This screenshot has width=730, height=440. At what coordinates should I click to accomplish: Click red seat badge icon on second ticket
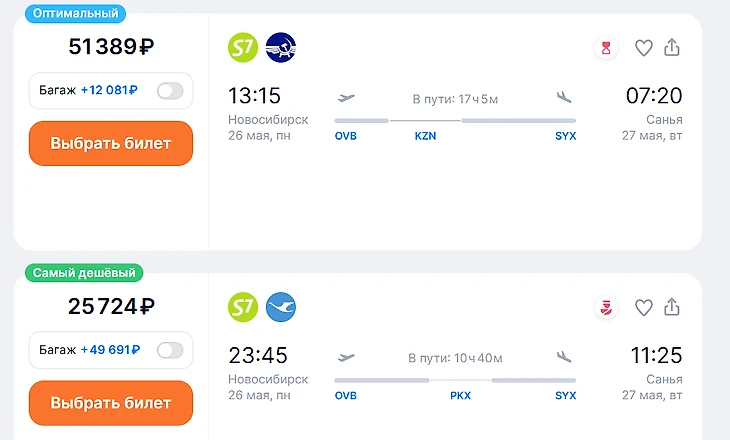pyautogui.click(x=605, y=306)
